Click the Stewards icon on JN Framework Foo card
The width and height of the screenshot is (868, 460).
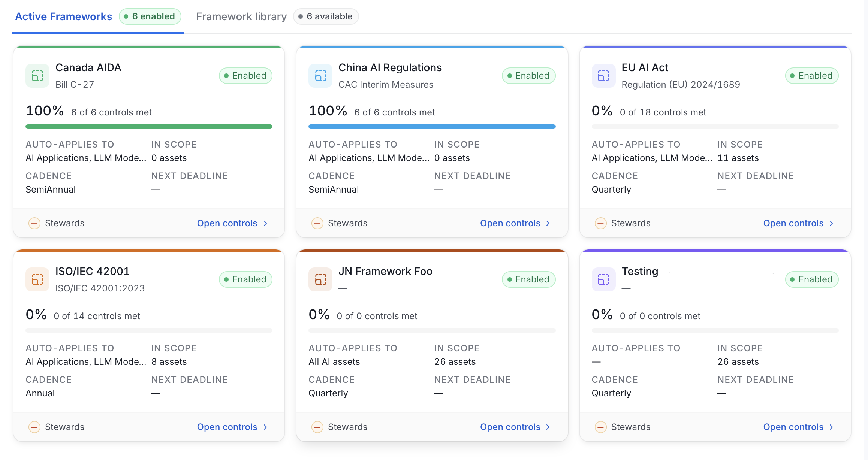317,427
